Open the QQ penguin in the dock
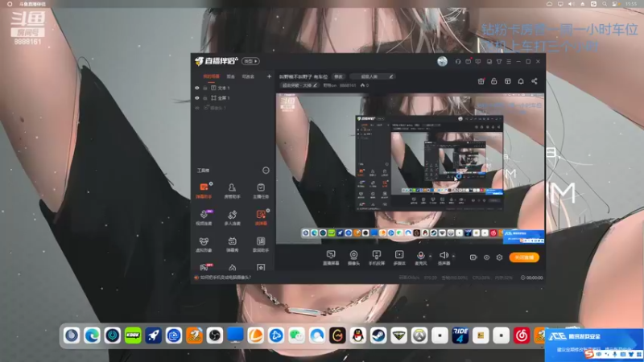Screen dimensions: 644x362 coord(357,335)
